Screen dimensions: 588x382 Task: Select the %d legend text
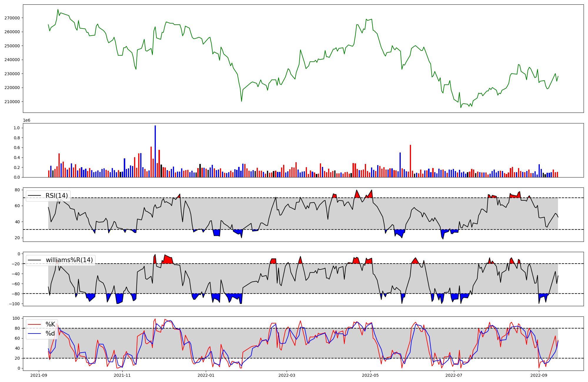pyautogui.click(x=50, y=334)
